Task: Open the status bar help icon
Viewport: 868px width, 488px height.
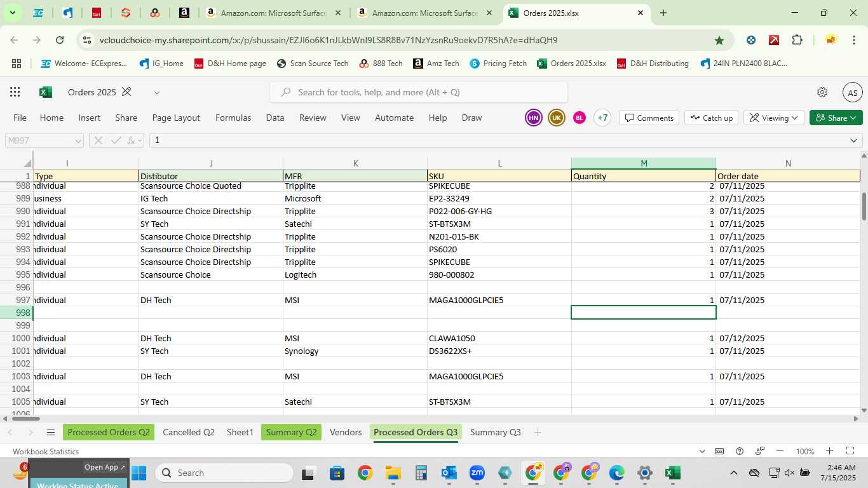Action: pos(740,451)
